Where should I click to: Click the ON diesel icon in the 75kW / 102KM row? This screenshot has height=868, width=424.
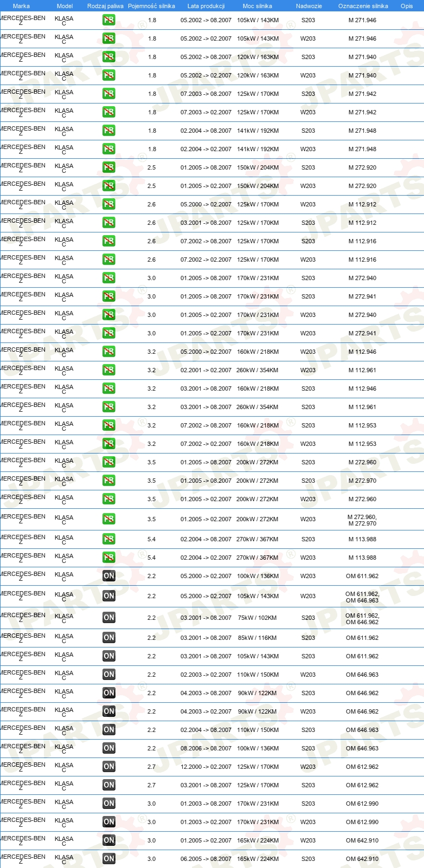click(x=109, y=618)
